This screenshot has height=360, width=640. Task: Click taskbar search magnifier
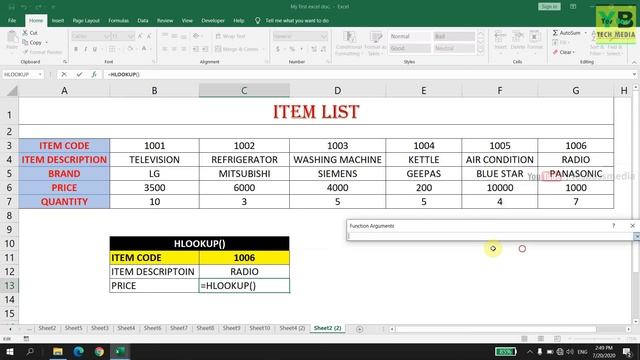click(x=30, y=351)
